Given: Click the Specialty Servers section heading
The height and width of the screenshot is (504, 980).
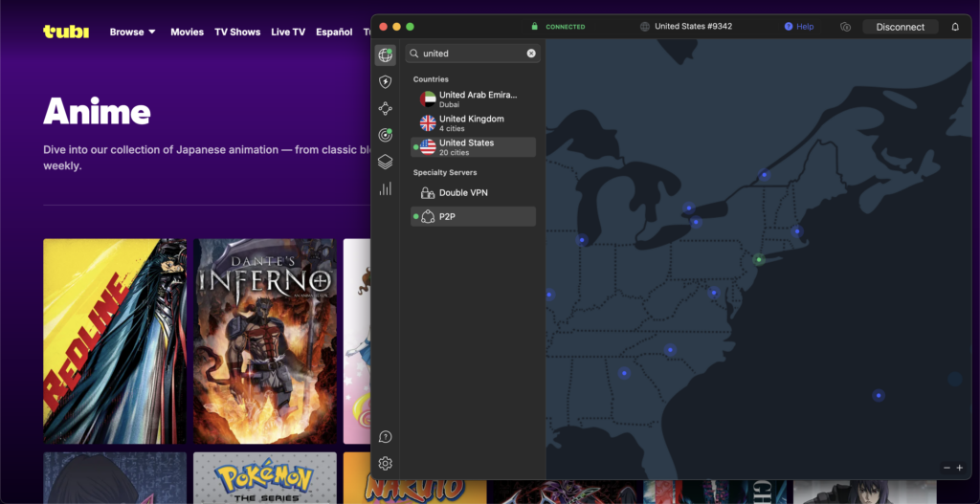Looking at the screenshot, I should coord(445,172).
